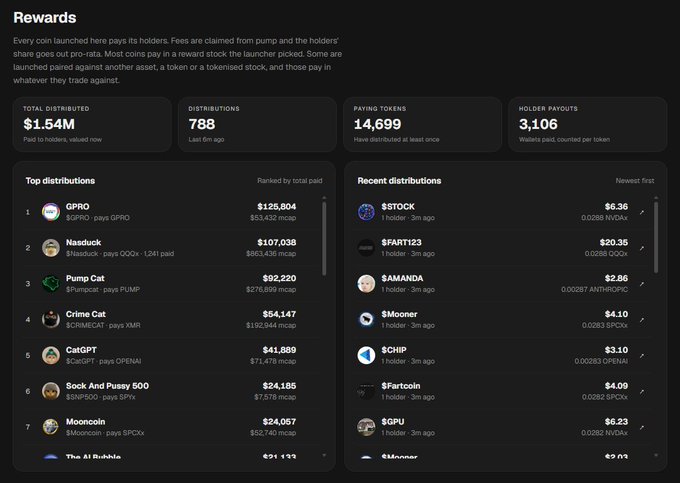
Task: Click the $GPU token avatar
Action: [366, 427]
